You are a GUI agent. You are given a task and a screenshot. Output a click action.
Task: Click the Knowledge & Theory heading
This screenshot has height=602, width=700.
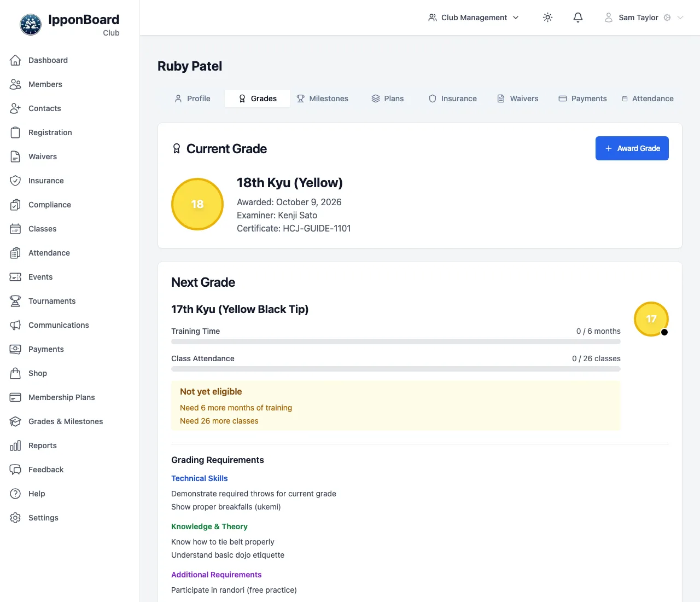click(209, 526)
